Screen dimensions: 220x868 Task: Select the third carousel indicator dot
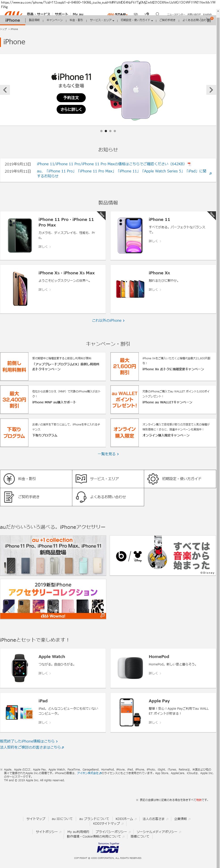(x=110, y=131)
